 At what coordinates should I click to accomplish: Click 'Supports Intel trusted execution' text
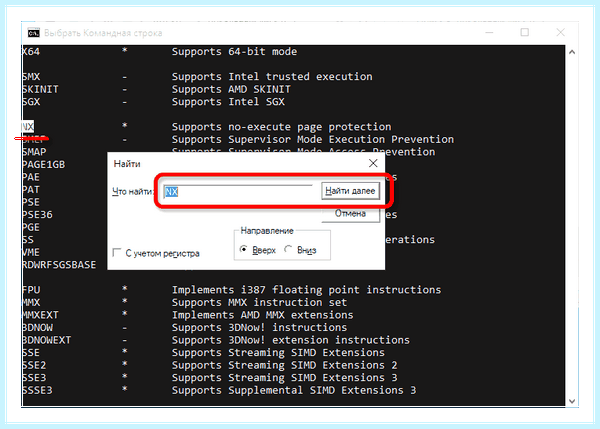click(272, 77)
